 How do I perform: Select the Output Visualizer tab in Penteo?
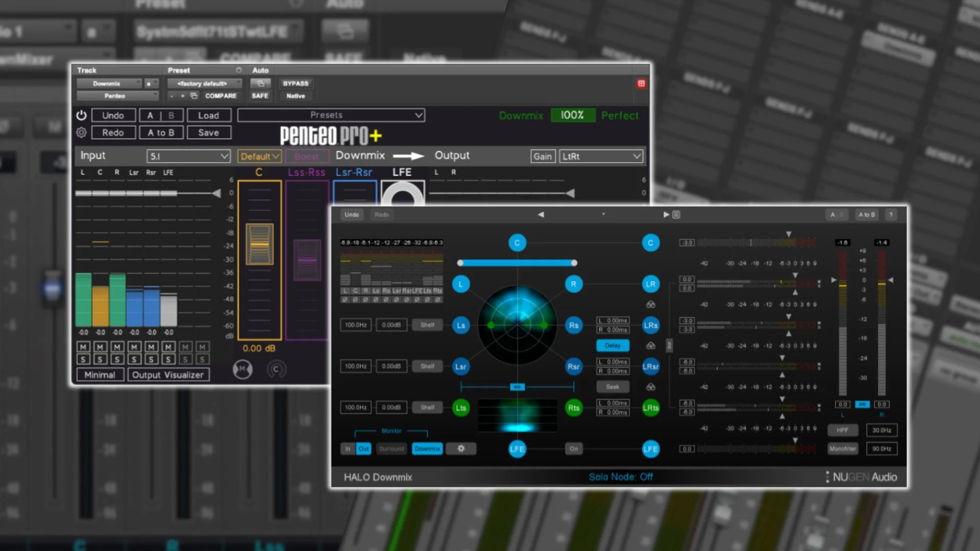coord(168,374)
